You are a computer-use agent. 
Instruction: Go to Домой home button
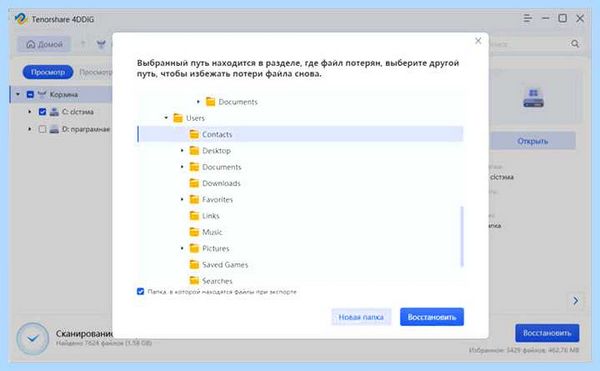(x=44, y=44)
